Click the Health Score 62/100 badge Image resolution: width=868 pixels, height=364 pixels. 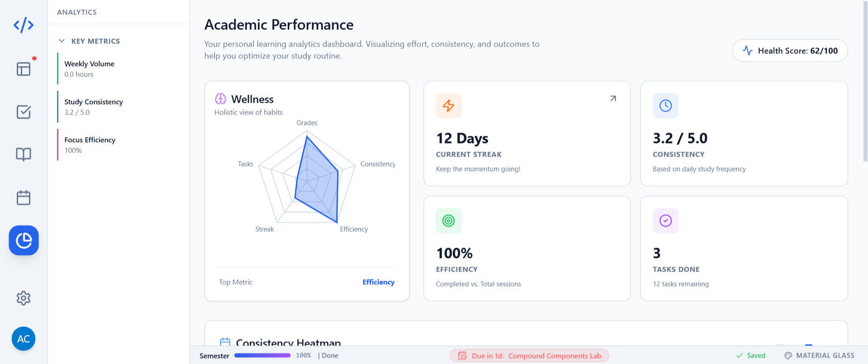click(790, 51)
